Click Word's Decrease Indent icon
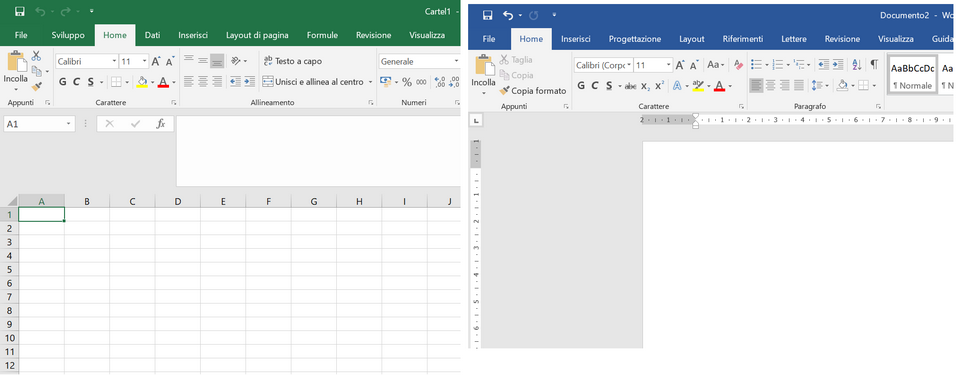The image size is (965, 376). 823,65
